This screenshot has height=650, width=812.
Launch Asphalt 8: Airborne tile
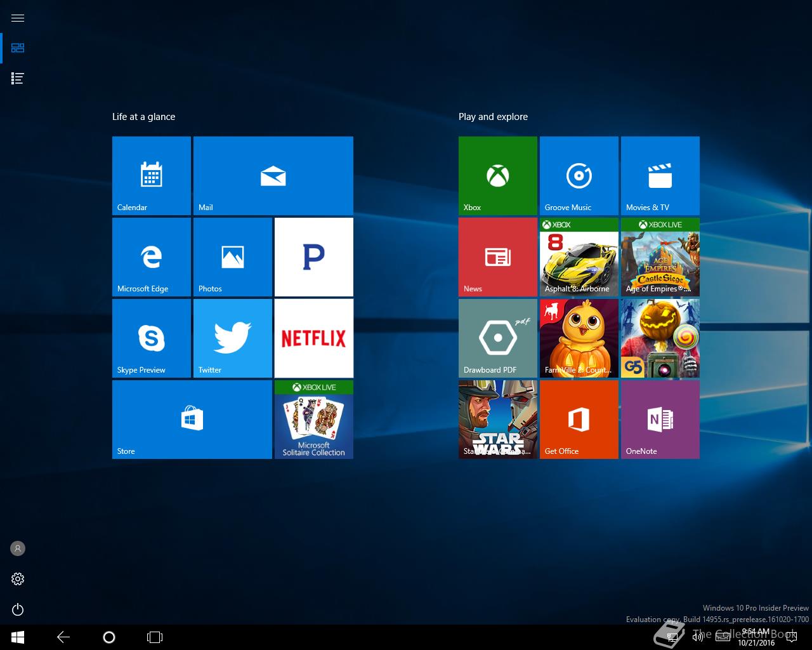[579, 257]
